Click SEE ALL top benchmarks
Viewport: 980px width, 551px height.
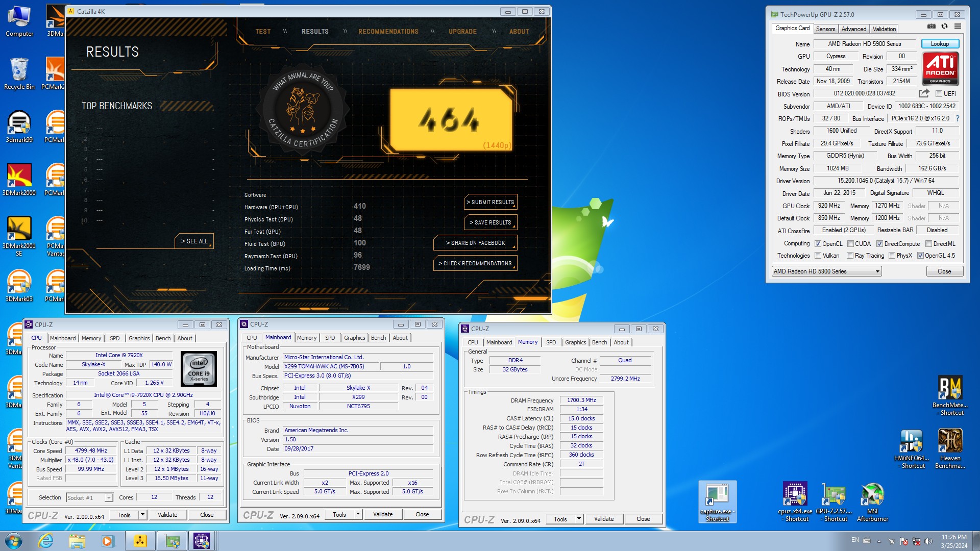coord(194,241)
